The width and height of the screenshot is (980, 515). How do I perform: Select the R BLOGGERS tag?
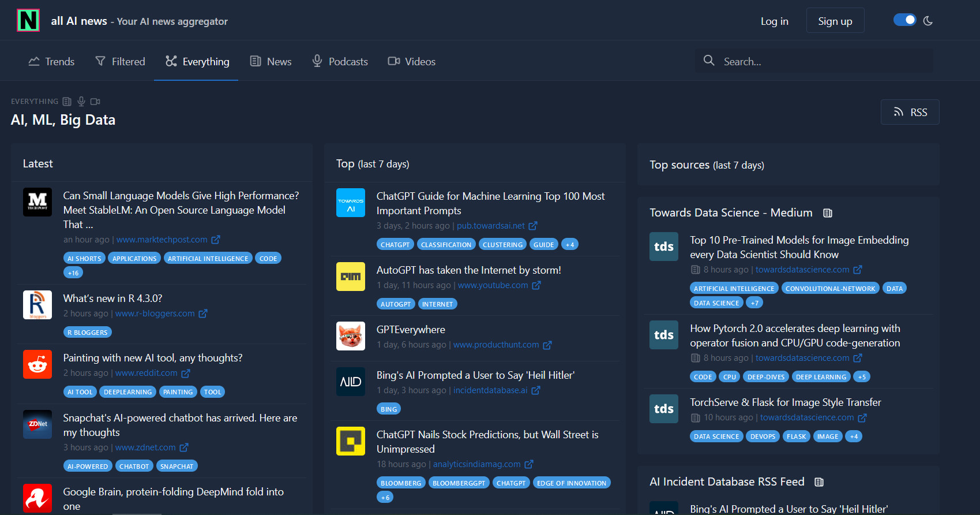point(88,332)
